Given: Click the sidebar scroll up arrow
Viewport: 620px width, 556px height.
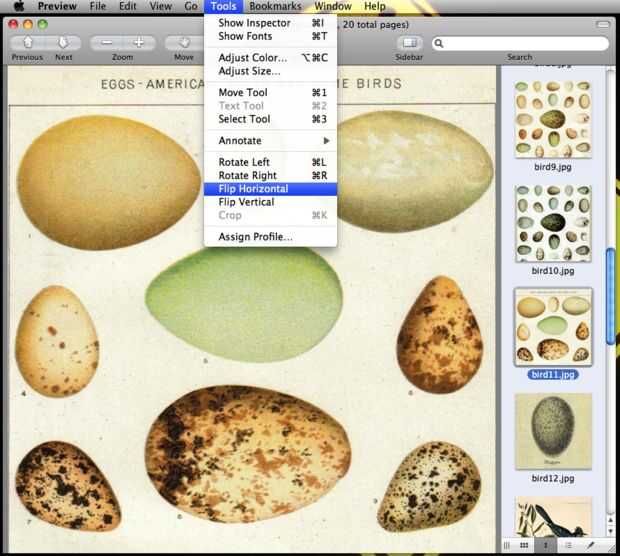Looking at the screenshot, I should click(x=611, y=521).
